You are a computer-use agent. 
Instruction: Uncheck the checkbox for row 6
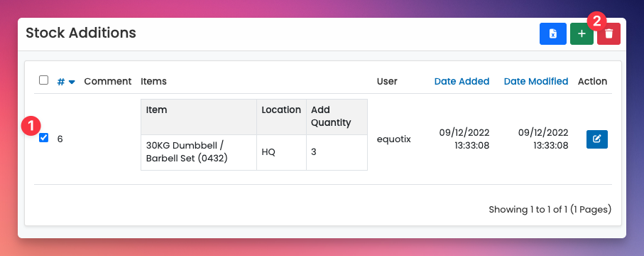point(43,137)
